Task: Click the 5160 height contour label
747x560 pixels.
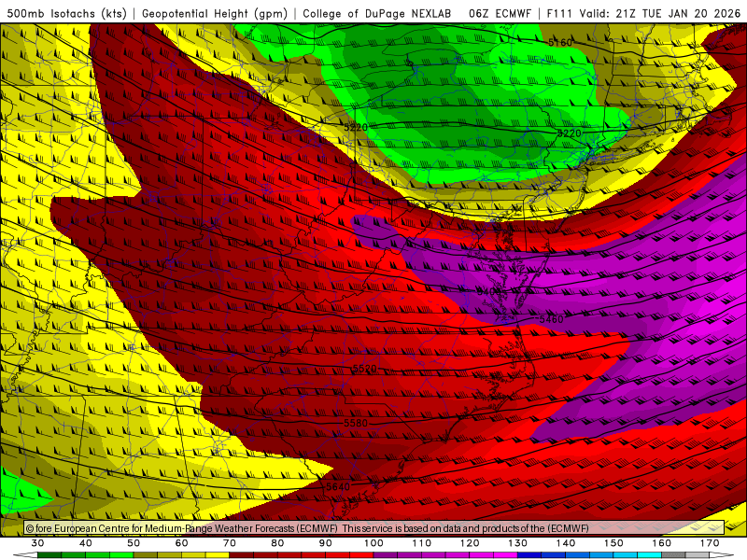Action: pos(559,42)
